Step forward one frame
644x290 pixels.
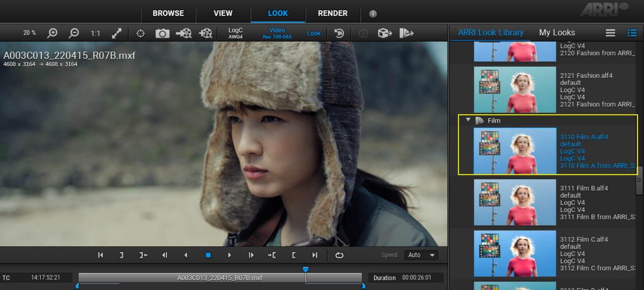251,255
